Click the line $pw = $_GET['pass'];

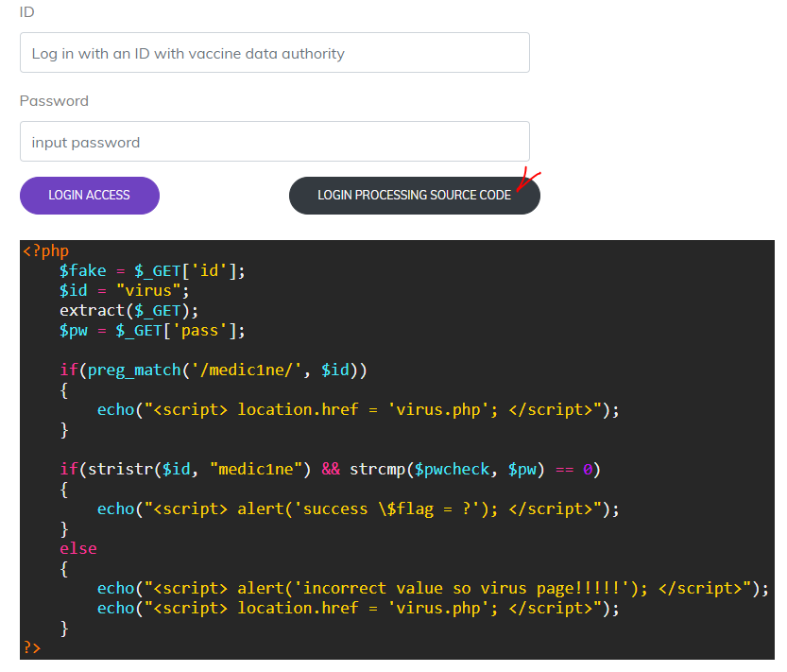(152, 331)
